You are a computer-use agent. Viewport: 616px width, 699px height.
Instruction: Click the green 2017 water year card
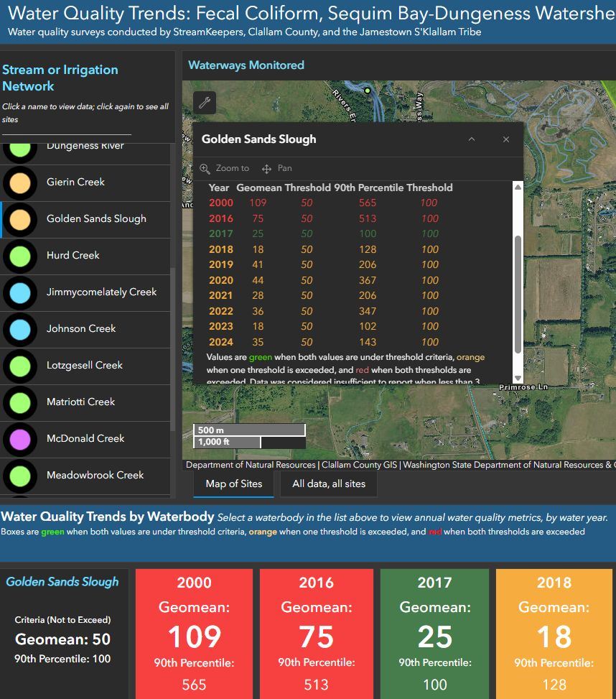434,634
